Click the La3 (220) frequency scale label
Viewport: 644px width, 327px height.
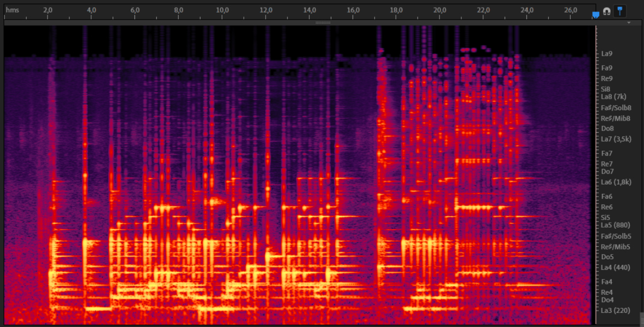[616, 311]
